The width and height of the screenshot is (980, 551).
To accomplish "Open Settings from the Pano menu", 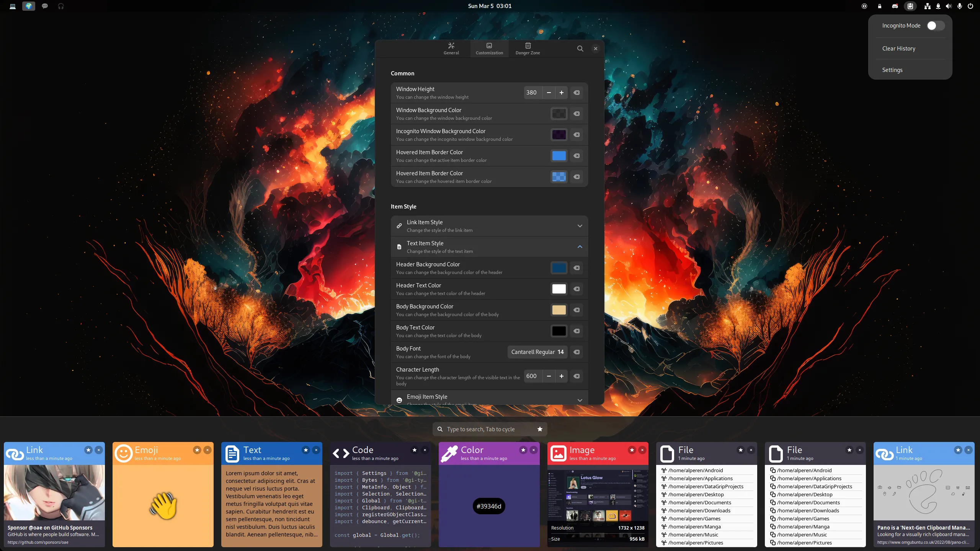I will pos(892,70).
